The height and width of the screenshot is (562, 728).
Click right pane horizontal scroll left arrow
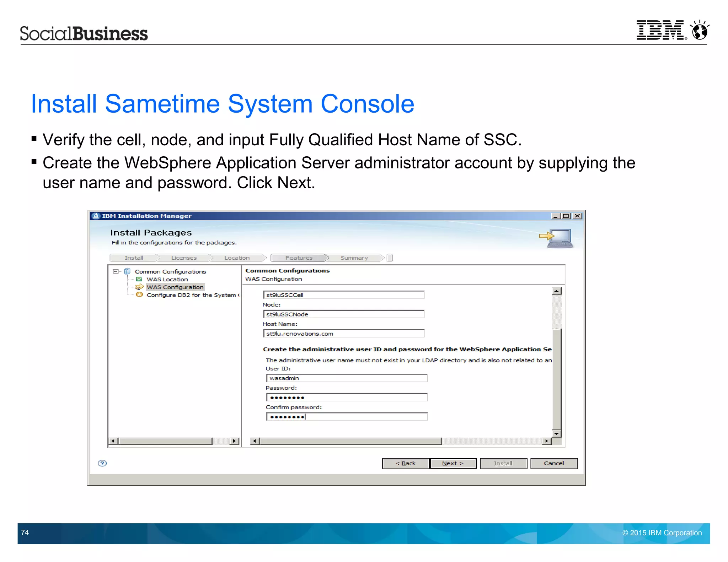click(x=255, y=441)
